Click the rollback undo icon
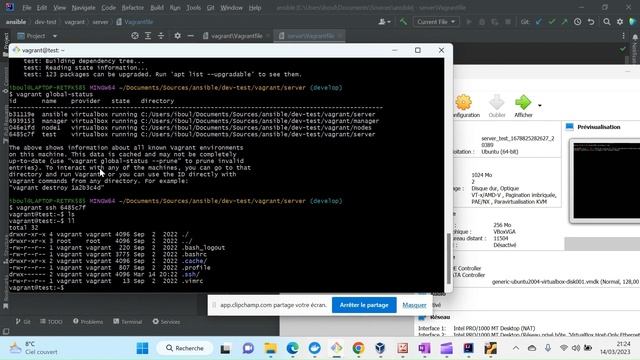This screenshot has width=640, height=360. 591,22
